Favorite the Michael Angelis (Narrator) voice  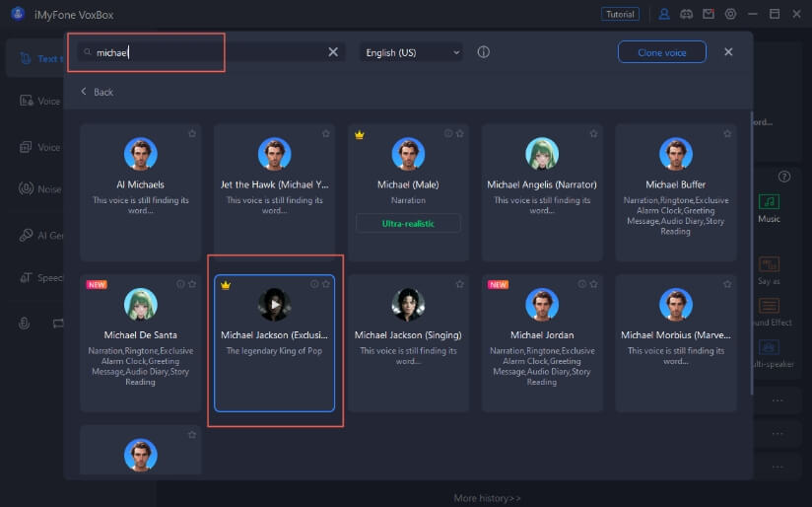[x=593, y=133]
